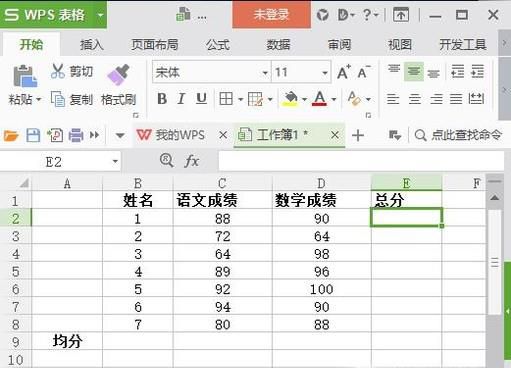
Task: Click the Copy icon
Action: coord(58,99)
